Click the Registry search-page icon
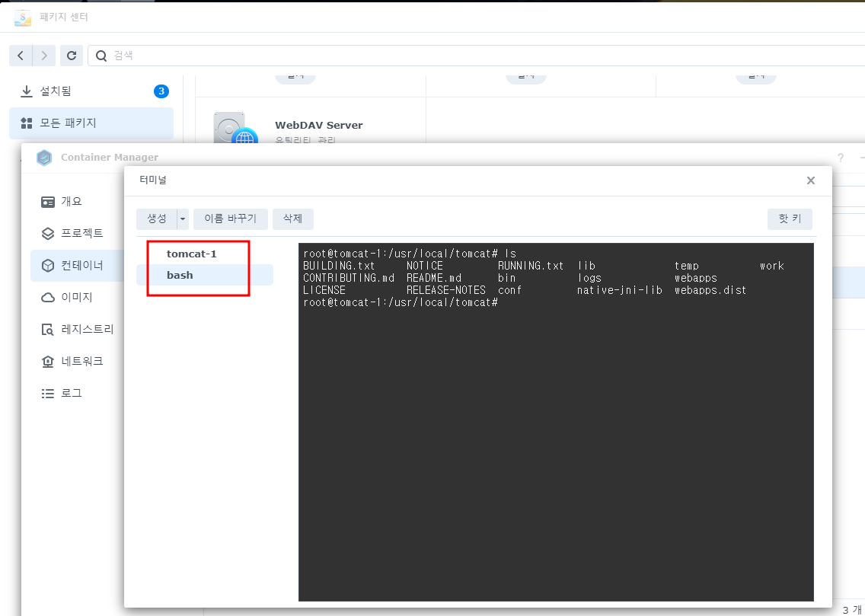This screenshot has height=616, width=865. pyautogui.click(x=48, y=330)
